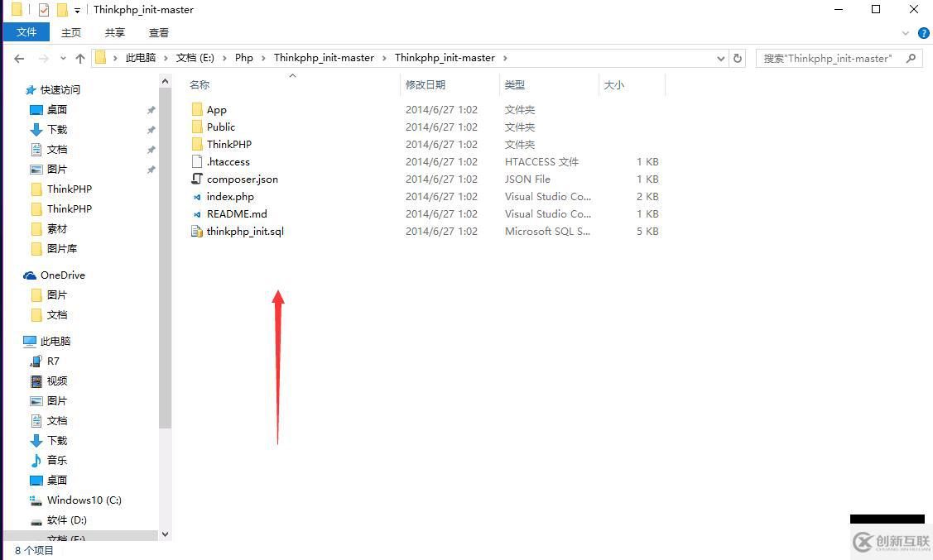Open the 视频 video icon in sidebar
The image size is (933, 560).
(36, 381)
